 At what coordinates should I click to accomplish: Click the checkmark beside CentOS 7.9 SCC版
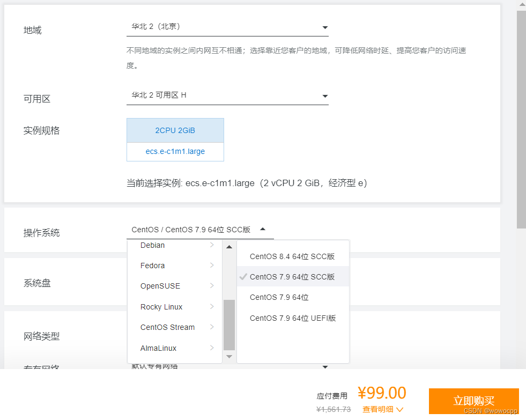coord(243,277)
